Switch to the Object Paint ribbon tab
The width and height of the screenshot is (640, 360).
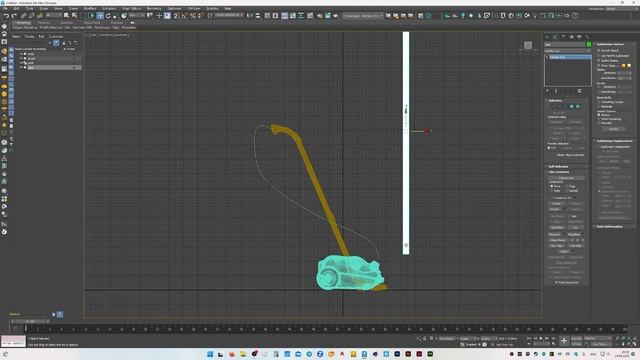pos(92,23)
